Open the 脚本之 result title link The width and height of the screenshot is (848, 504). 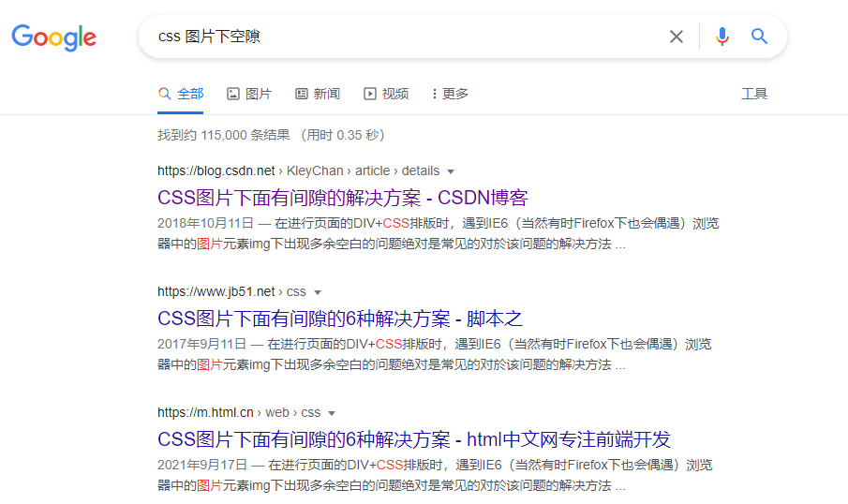(x=339, y=319)
